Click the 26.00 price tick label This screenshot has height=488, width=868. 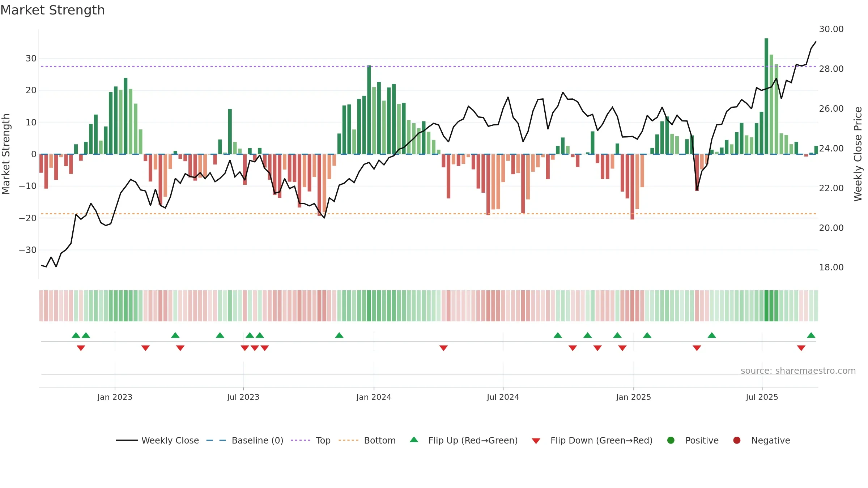click(831, 109)
